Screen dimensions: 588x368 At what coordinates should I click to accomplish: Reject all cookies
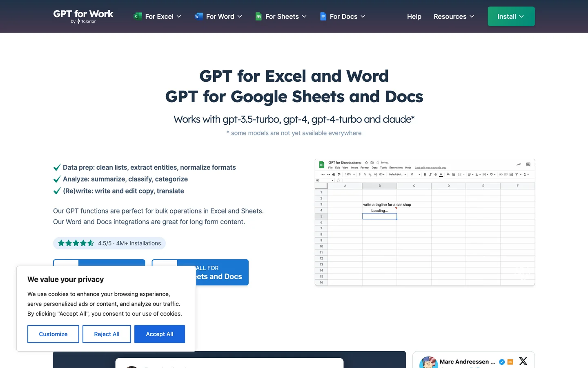[x=107, y=334]
